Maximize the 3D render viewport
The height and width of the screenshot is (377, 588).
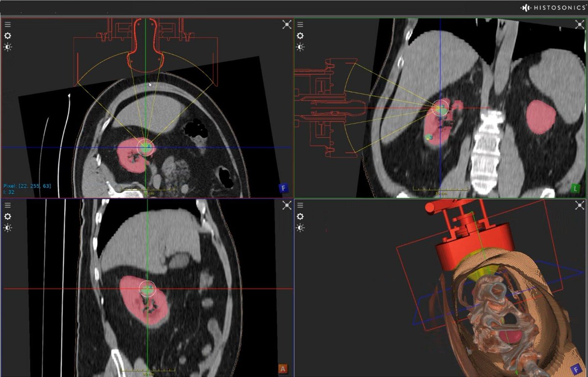point(580,205)
